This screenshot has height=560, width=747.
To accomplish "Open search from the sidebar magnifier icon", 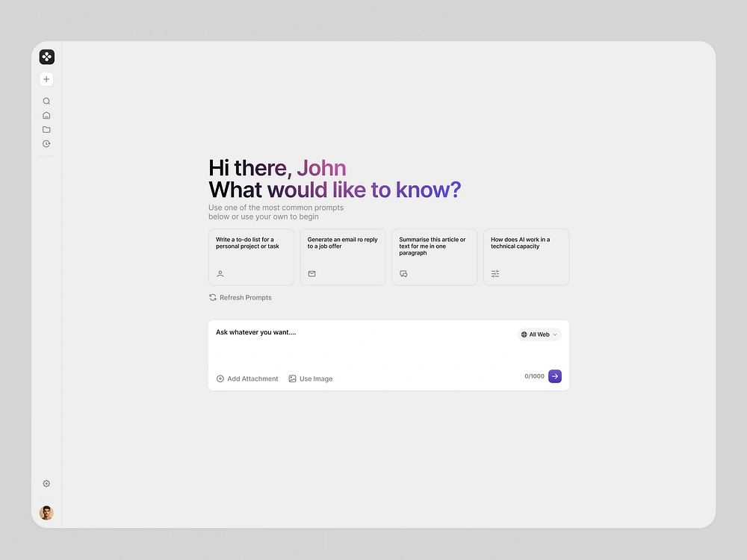I will [x=46, y=101].
